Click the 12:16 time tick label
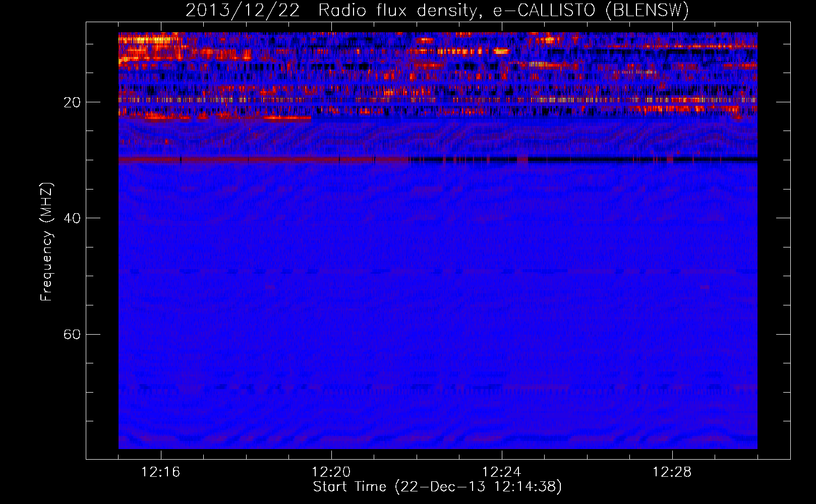 pos(161,472)
